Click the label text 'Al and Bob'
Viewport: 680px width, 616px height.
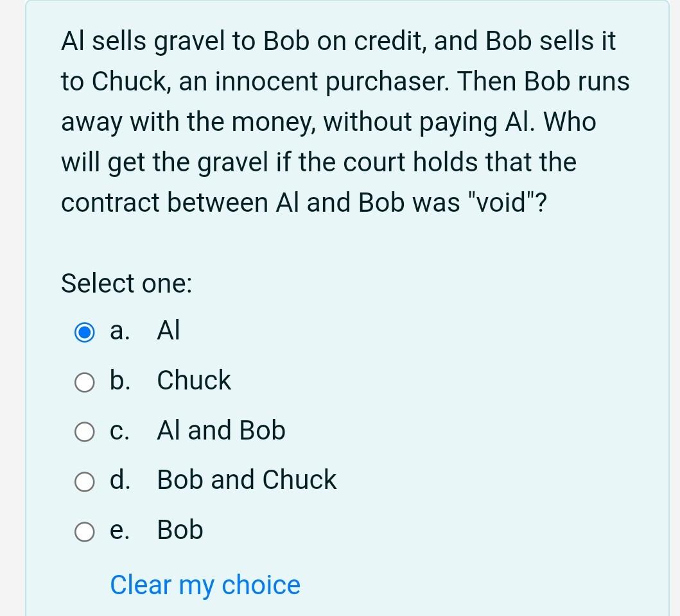point(221,430)
